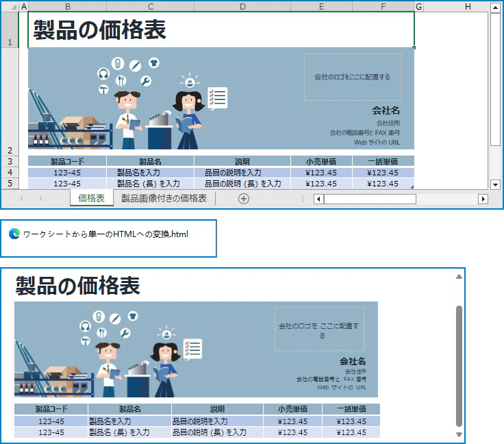Click the Excel vertical scrollbar thumb

pos(495,79)
